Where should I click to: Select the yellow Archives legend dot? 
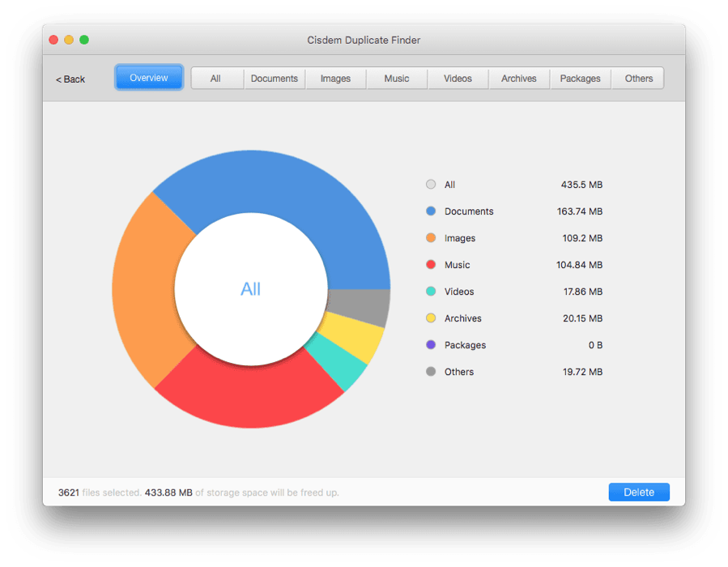431,318
